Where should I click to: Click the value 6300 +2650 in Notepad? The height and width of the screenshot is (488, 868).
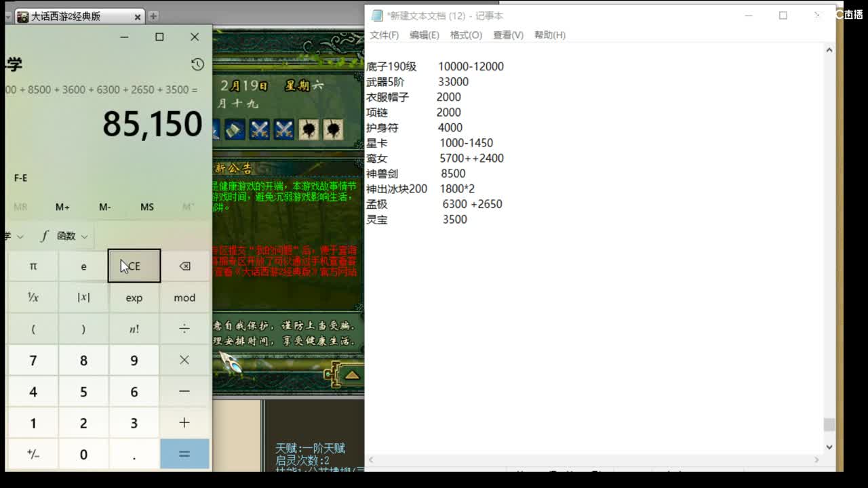click(x=472, y=204)
